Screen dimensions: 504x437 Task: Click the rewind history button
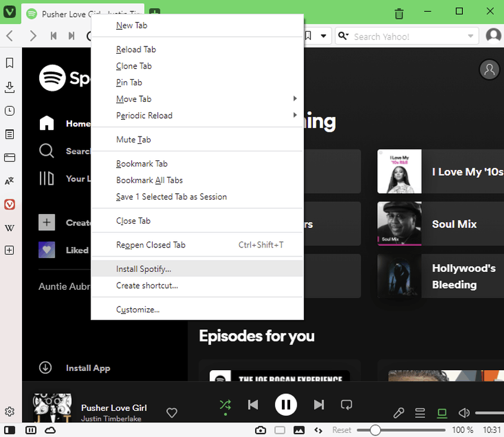[x=54, y=36]
